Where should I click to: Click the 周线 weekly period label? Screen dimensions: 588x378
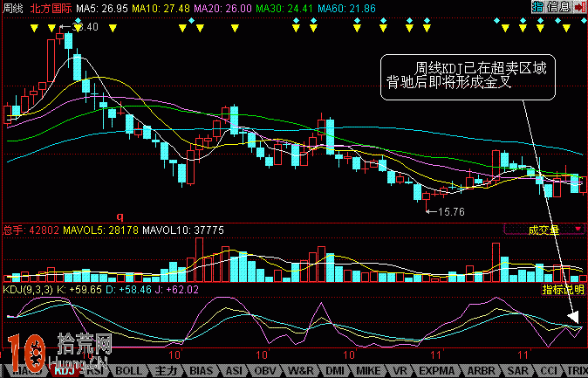[12, 7]
